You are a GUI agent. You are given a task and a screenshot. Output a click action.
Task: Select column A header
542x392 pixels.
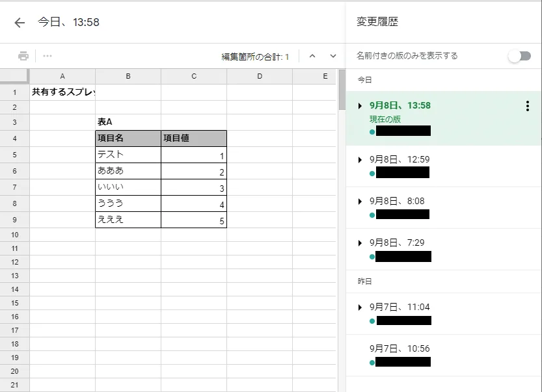[62, 76]
